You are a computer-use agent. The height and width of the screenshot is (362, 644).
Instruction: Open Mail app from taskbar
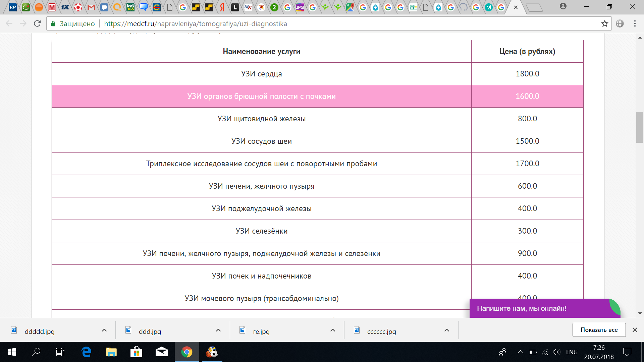click(x=161, y=352)
